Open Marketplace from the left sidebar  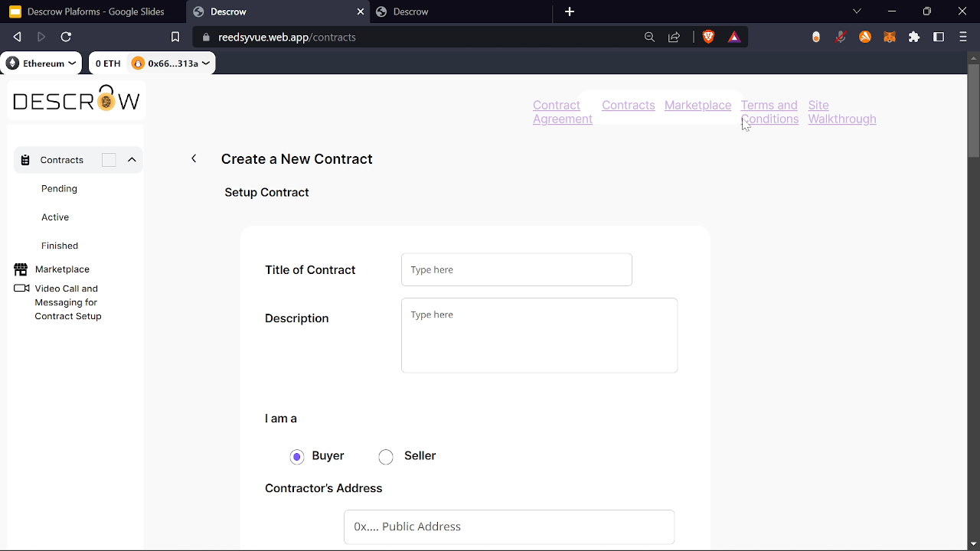tap(62, 269)
